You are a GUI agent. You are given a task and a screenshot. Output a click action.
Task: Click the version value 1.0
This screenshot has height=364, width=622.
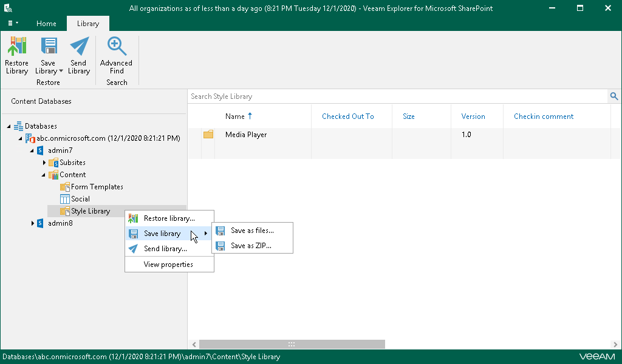(x=466, y=135)
